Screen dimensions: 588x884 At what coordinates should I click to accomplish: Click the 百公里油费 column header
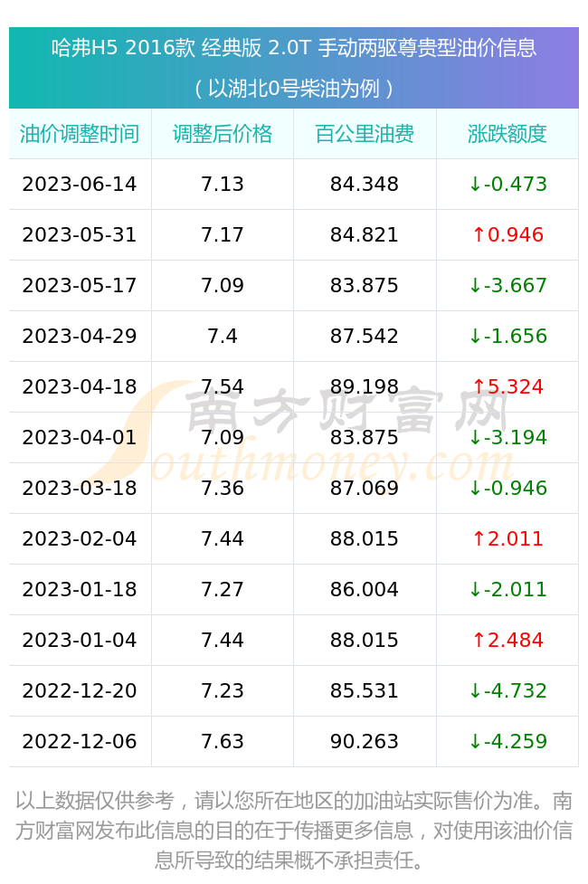point(365,134)
